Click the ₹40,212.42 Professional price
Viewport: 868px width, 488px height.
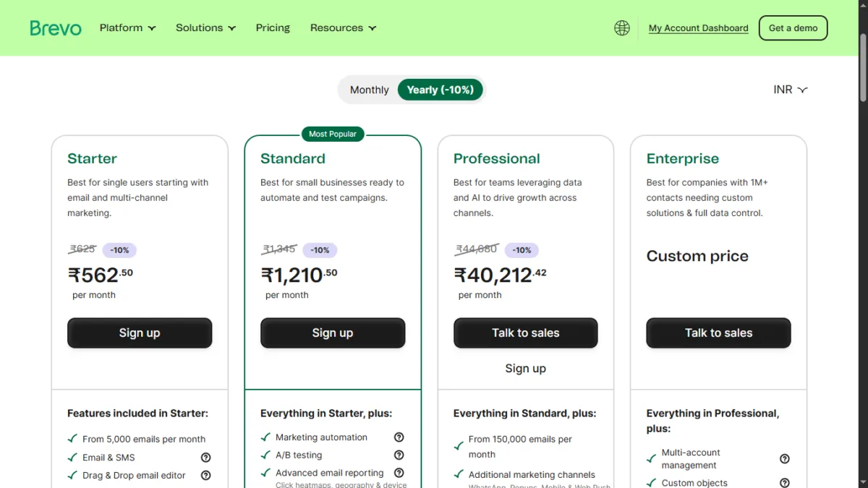click(500, 275)
